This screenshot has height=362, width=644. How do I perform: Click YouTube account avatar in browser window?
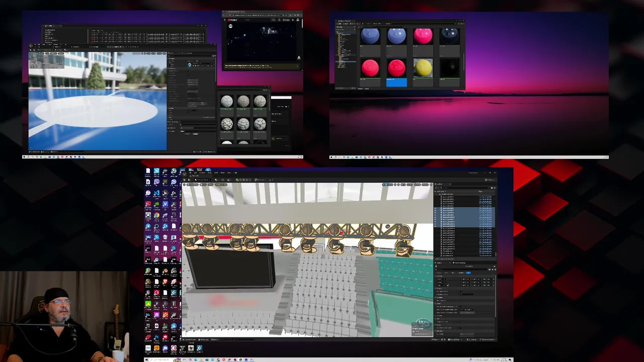click(x=298, y=20)
